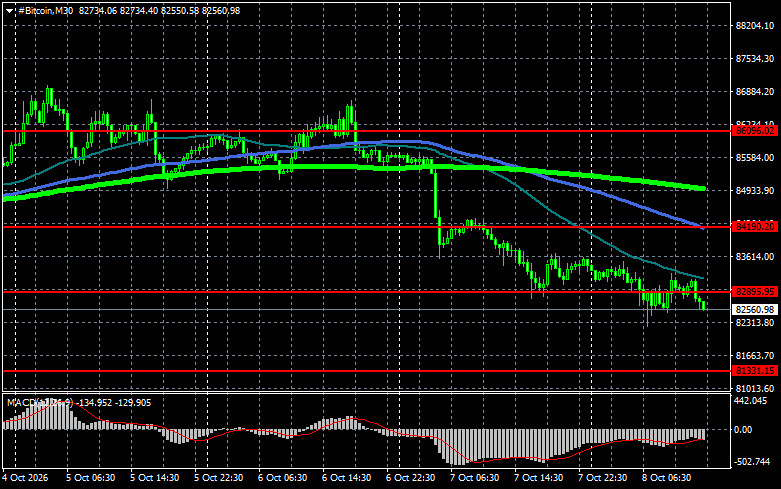Image resolution: width=781 pixels, height=489 pixels.
Task: Click the 81663.70 price axis label
Action: [x=755, y=356]
